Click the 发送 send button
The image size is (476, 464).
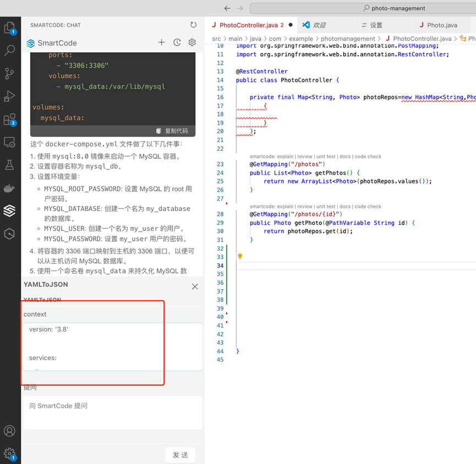click(x=180, y=455)
